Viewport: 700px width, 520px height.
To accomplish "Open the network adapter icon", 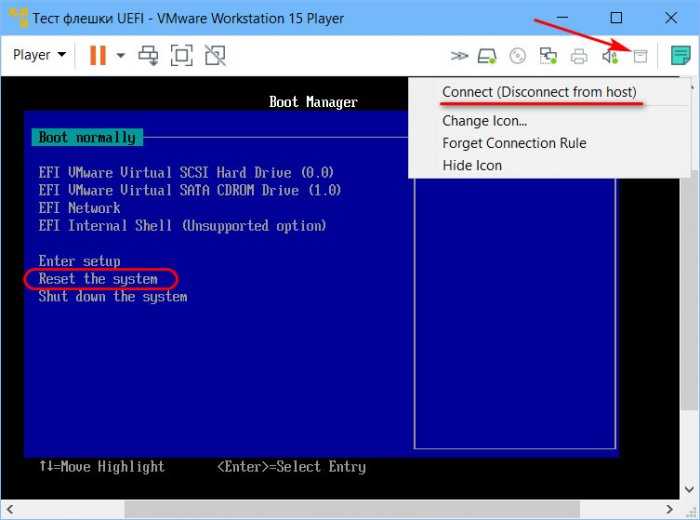I will coord(548,56).
